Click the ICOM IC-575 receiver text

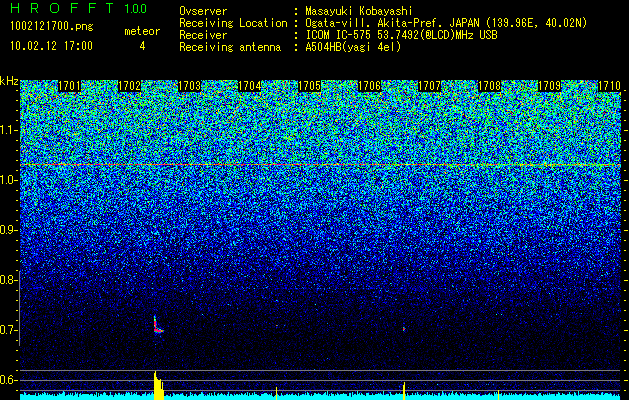(401, 35)
